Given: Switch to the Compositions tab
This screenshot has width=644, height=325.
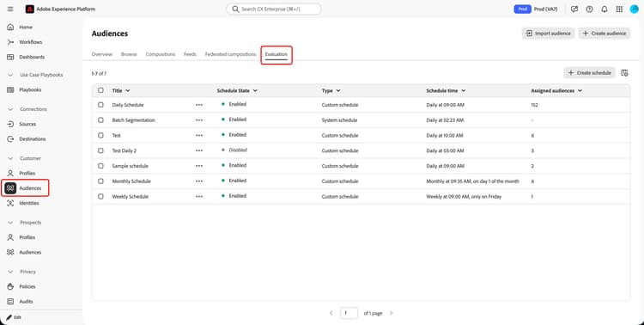Looking at the screenshot, I should [161, 54].
